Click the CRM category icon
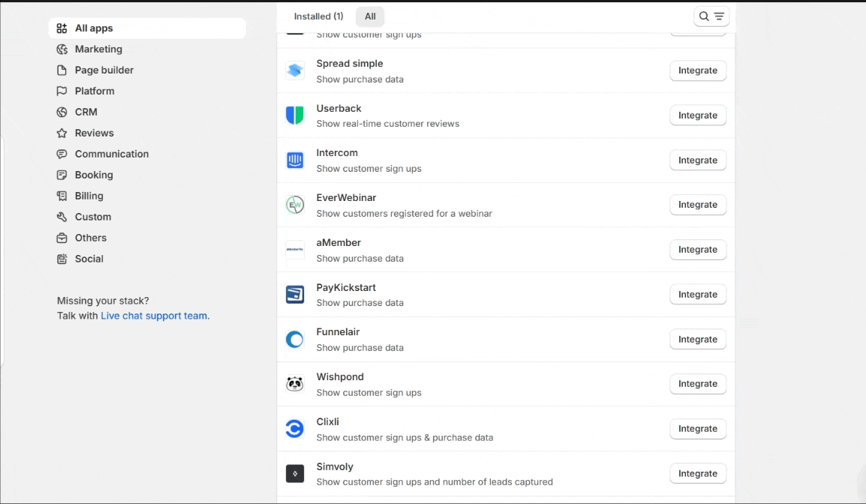This screenshot has width=866, height=504. click(x=62, y=112)
